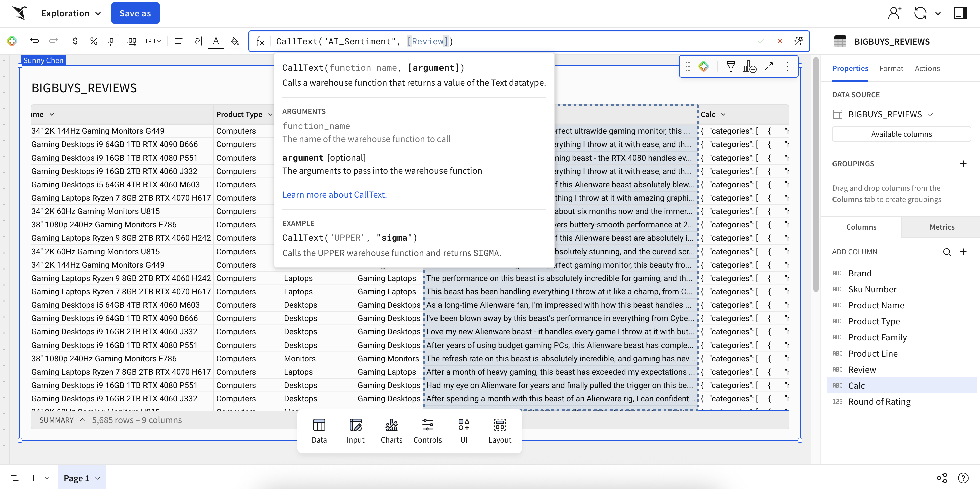The height and width of the screenshot is (489, 980).
Task: Apply currency format with dollar icon
Action: [x=75, y=41]
